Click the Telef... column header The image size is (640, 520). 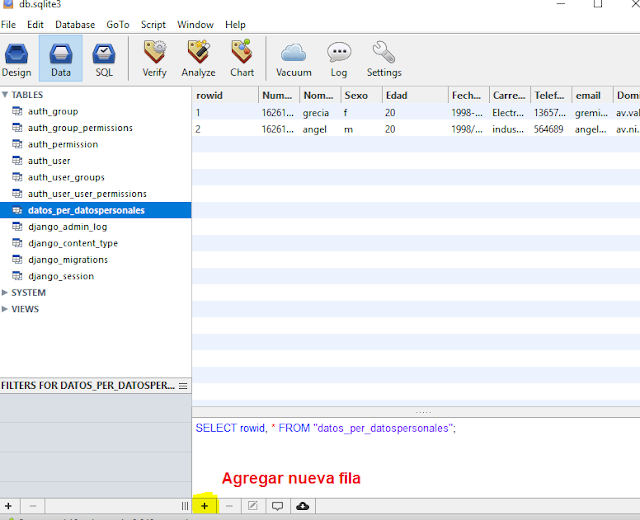551,95
